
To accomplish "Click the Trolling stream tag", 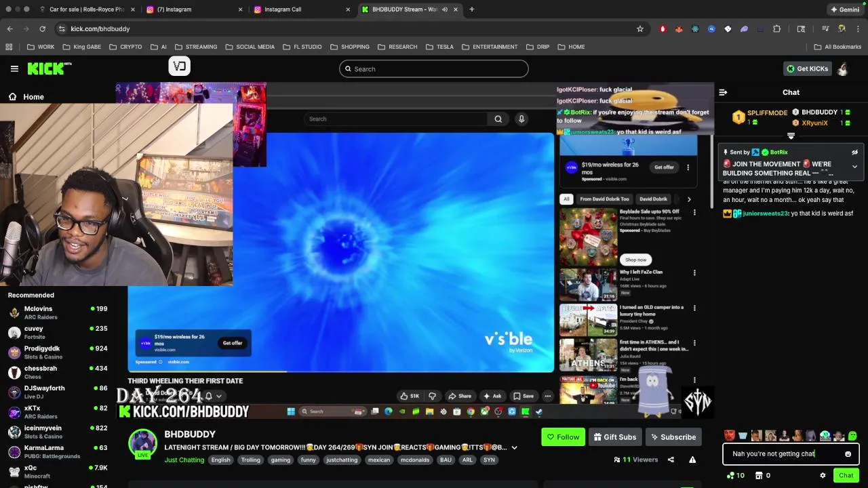I will click(x=250, y=460).
